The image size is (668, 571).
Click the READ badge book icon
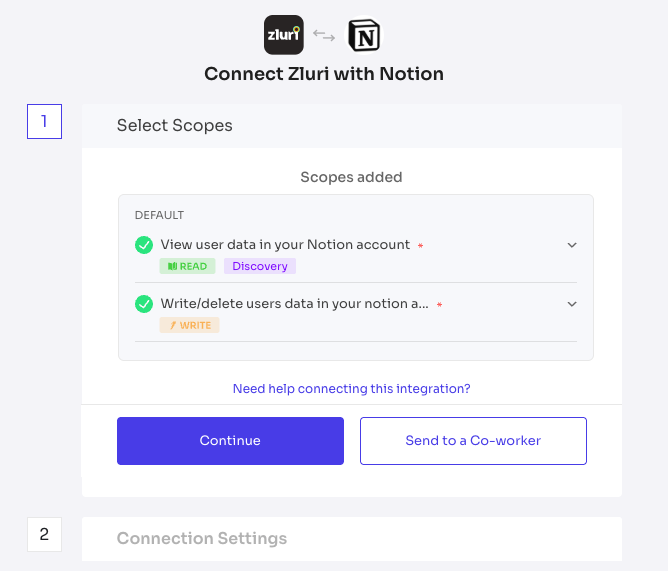[172, 266]
